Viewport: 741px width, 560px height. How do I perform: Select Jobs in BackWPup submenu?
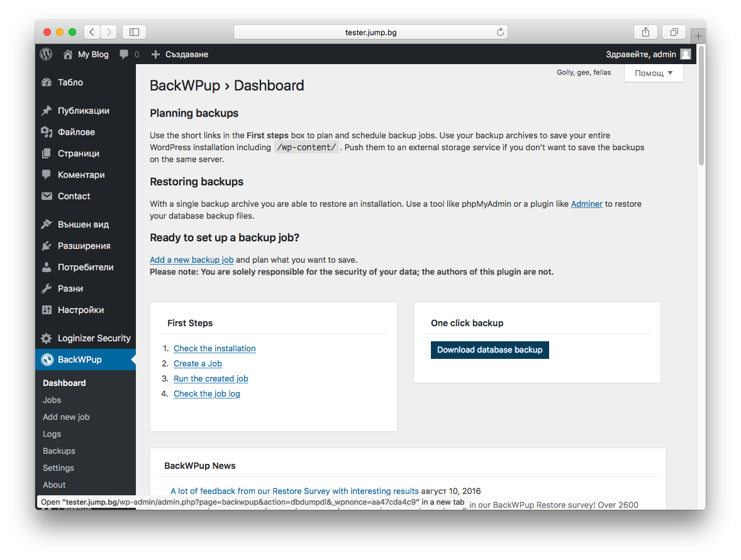coord(52,400)
